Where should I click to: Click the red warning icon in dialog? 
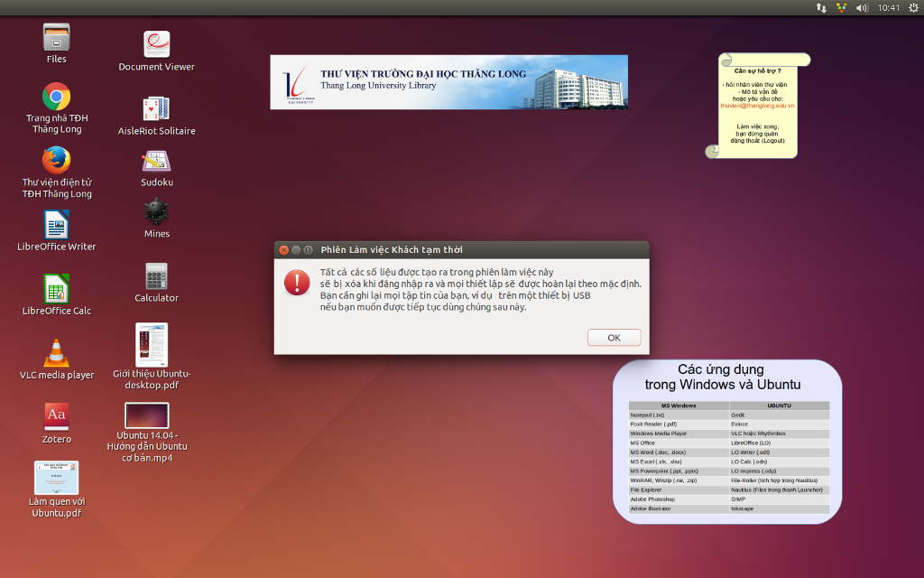point(297,283)
